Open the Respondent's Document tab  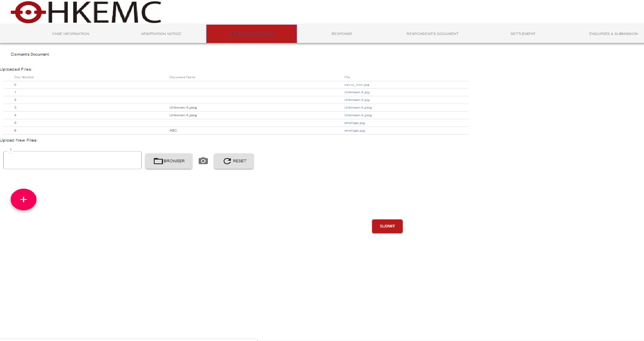pyautogui.click(x=432, y=34)
